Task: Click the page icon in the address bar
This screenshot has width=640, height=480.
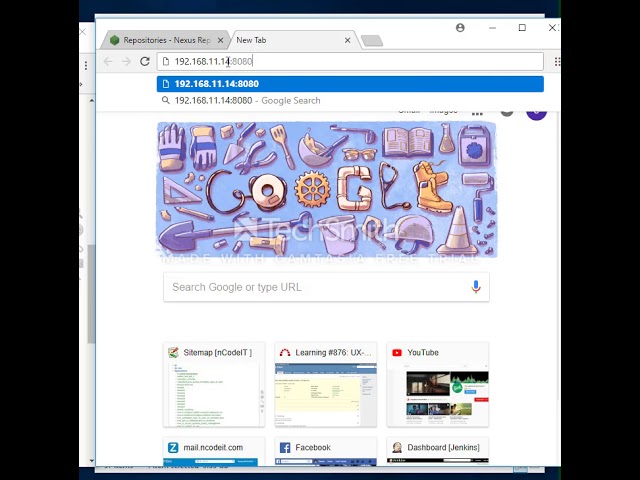Action: [166, 61]
